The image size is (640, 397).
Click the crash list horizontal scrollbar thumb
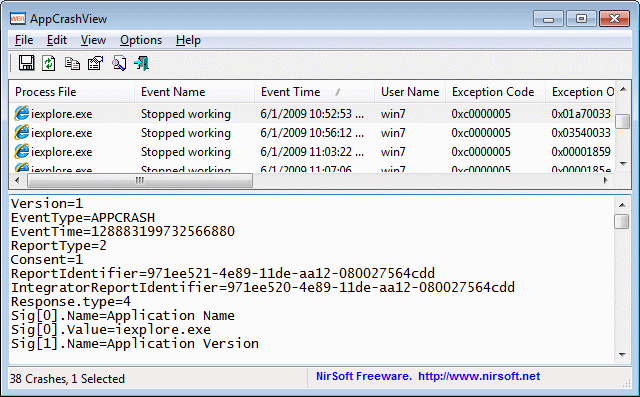pos(140,180)
